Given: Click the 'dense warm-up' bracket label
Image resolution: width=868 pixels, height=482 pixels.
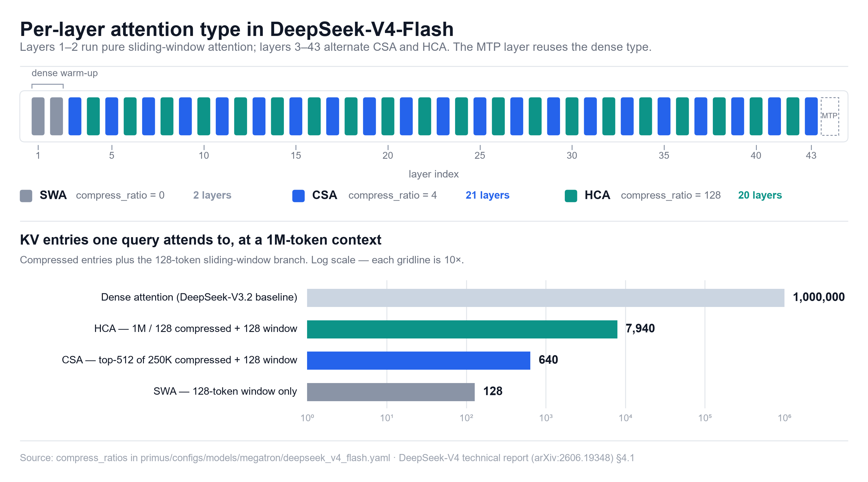Looking at the screenshot, I should coord(65,73).
